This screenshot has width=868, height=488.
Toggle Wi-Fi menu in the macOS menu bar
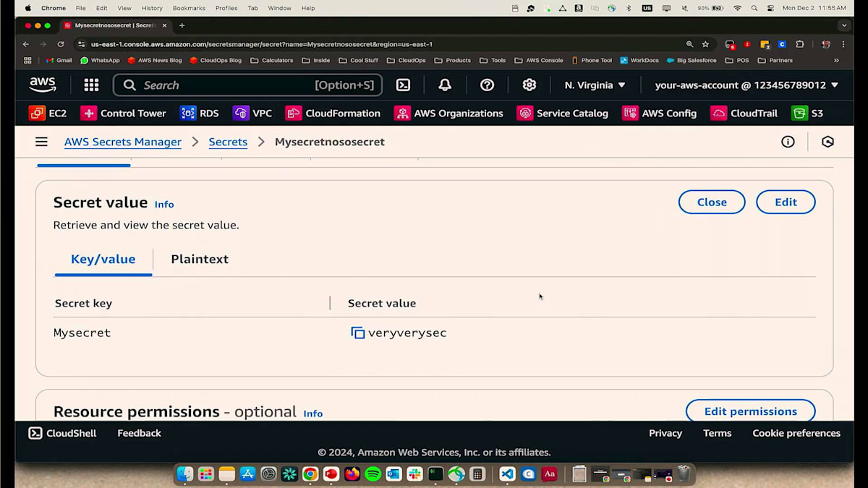point(737,8)
